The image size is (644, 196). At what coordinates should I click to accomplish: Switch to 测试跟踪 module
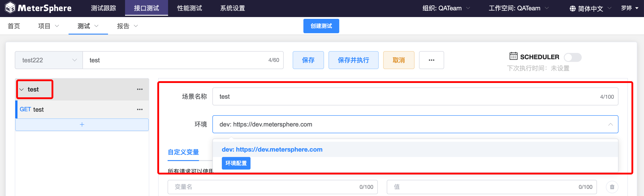(104, 8)
